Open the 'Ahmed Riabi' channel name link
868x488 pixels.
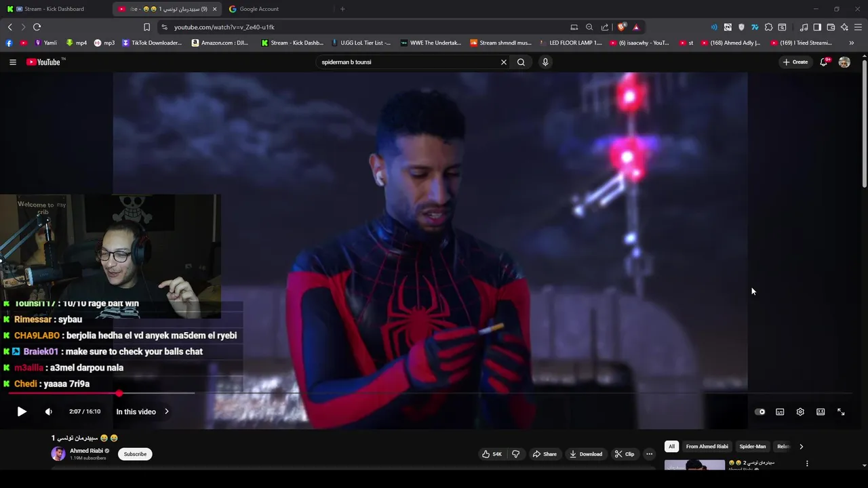point(86,451)
